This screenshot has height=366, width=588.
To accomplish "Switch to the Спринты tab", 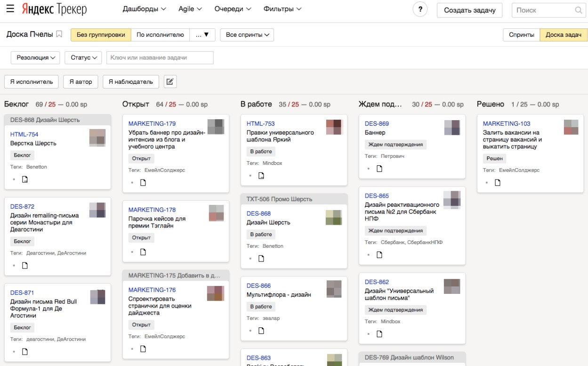I will [x=521, y=35].
